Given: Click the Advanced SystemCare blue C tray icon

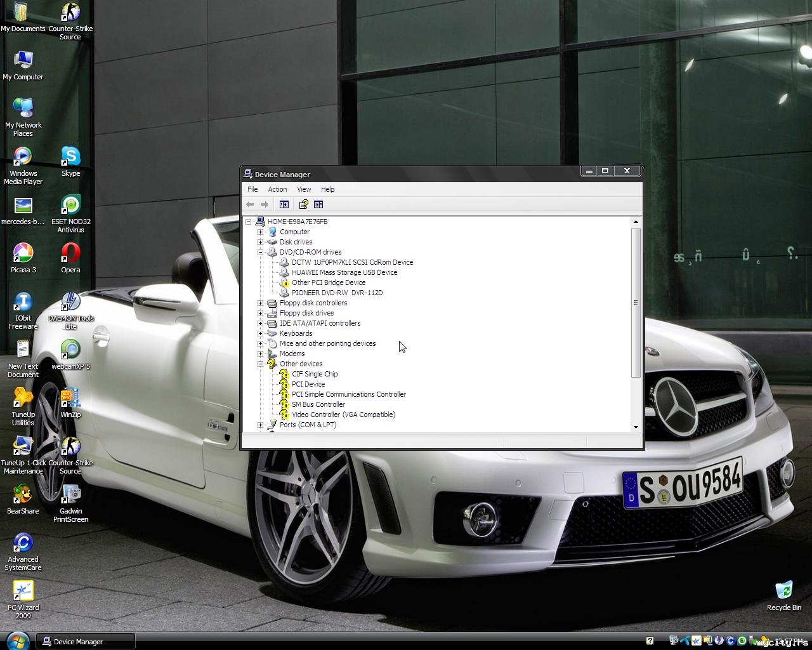Looking at the screenshot, I should (x=731, y=641).
